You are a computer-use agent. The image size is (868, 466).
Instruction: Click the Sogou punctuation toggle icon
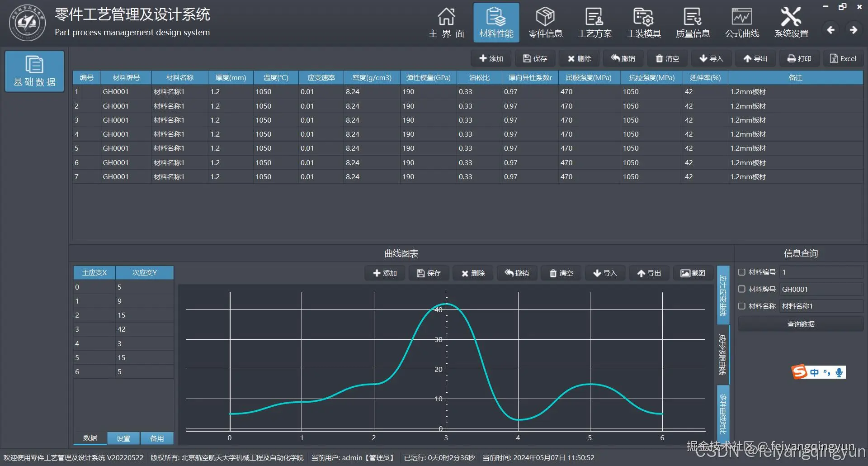tap(827, 372)
